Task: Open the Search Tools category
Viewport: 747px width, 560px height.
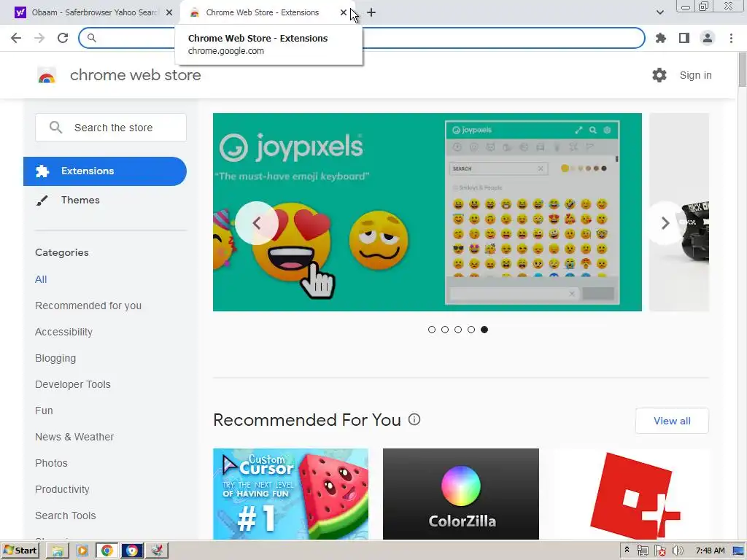Action: 65,516
